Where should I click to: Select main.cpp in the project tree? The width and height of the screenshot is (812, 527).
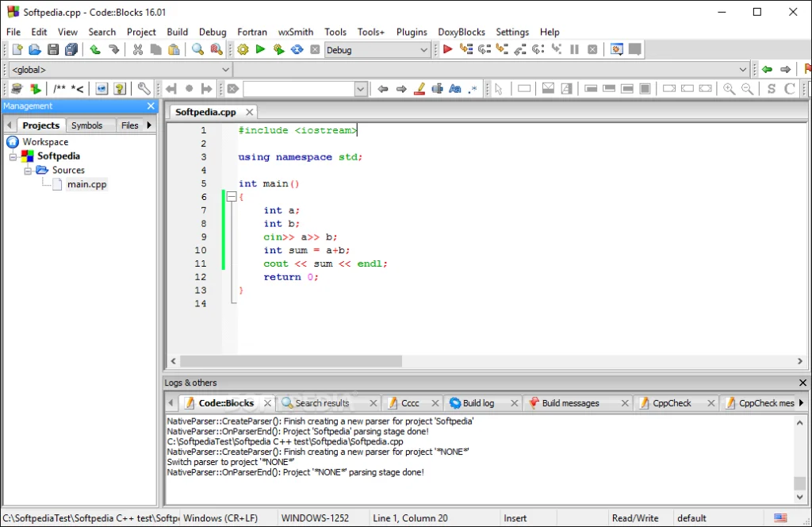(x=87, y=184)
